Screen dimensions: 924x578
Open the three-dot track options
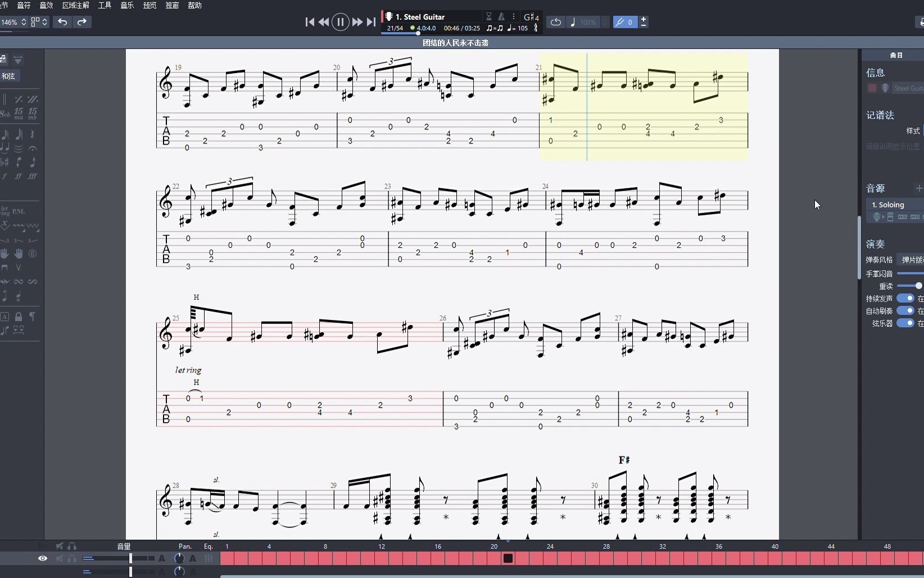coord(514,17)
